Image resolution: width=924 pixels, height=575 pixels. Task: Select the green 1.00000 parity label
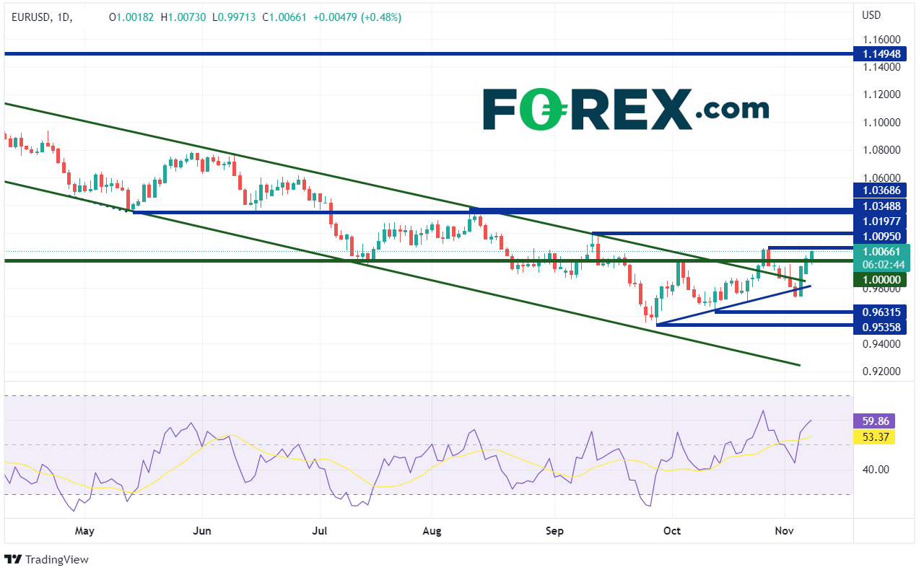881,280
